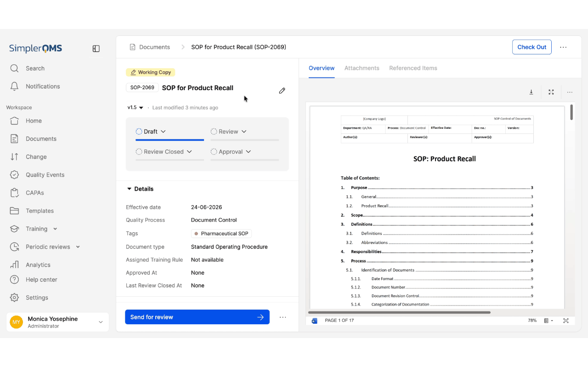Click the Effective date value 24-06-2026

pyautogui.click(x=206, y=207)
